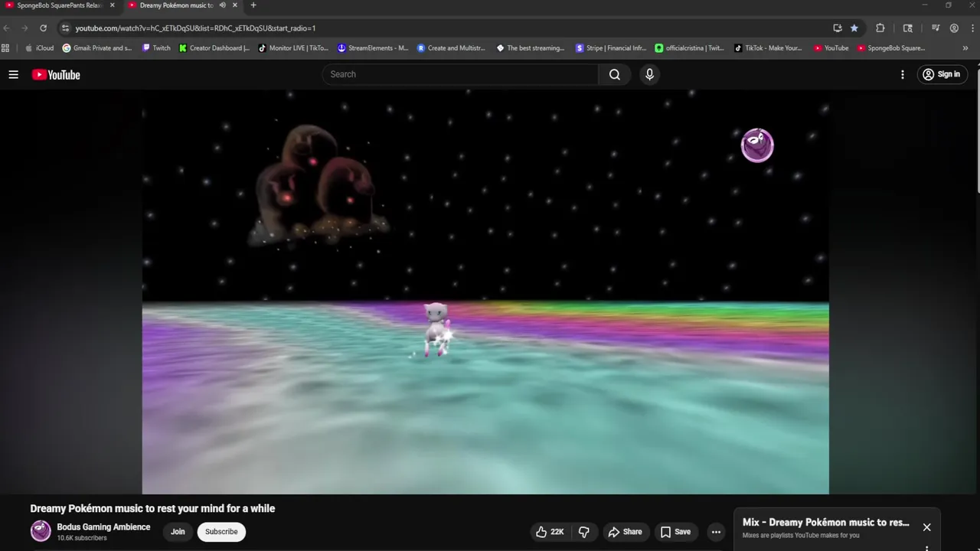Show hidden bookmarks overflow chevron

point(965,48)
